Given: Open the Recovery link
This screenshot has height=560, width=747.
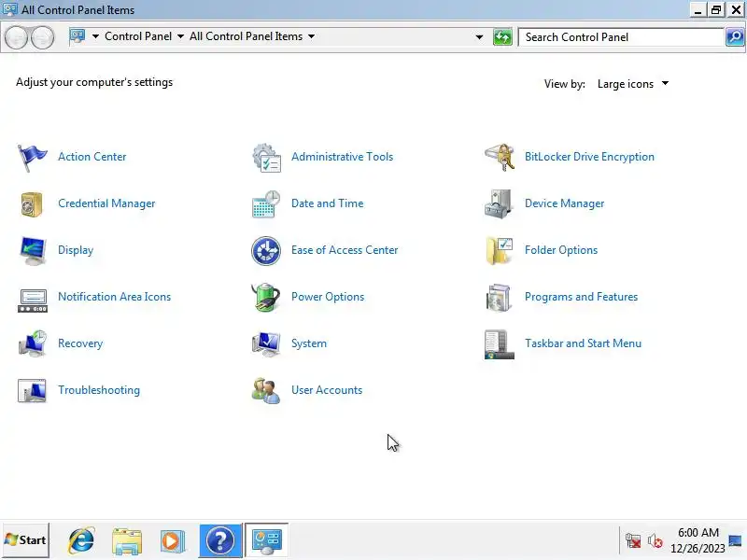Looking at the screenshot, I should 80,343.
